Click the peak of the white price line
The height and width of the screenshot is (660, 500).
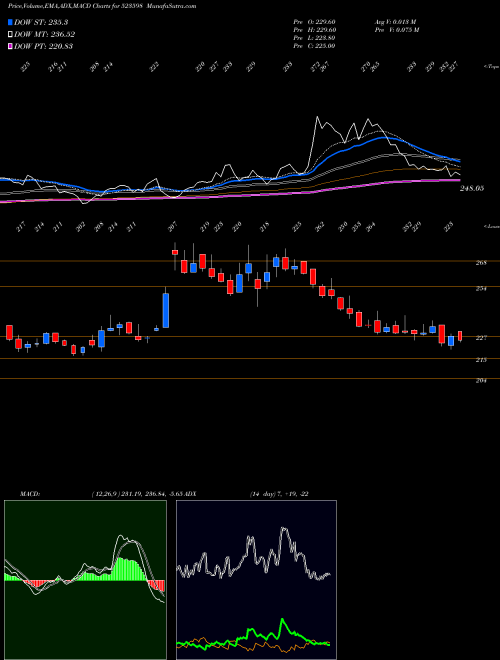pyautogui.click(x=317, y=117)
